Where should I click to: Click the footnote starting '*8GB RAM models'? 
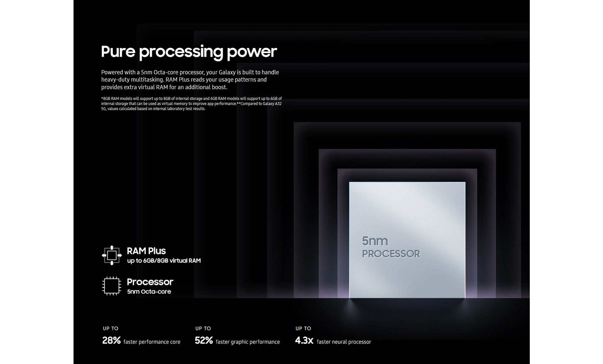(x=191, y=104)
